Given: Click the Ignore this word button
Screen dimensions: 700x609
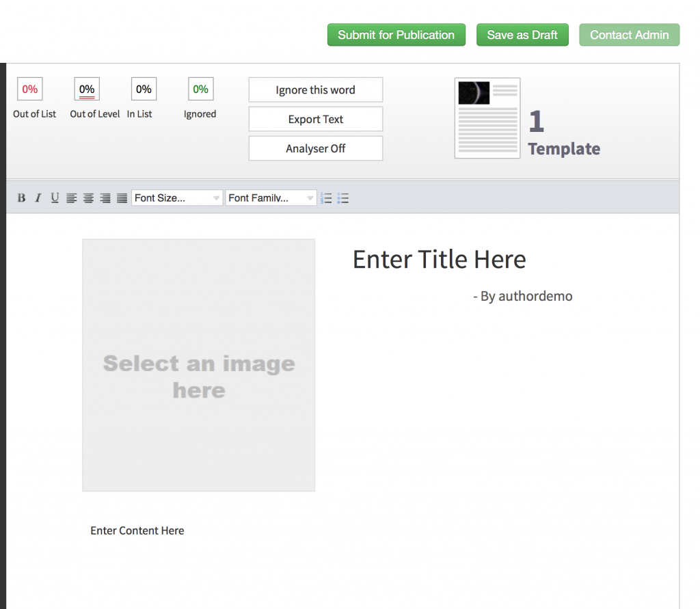Looking at the screenshot, I should (315, 90).
